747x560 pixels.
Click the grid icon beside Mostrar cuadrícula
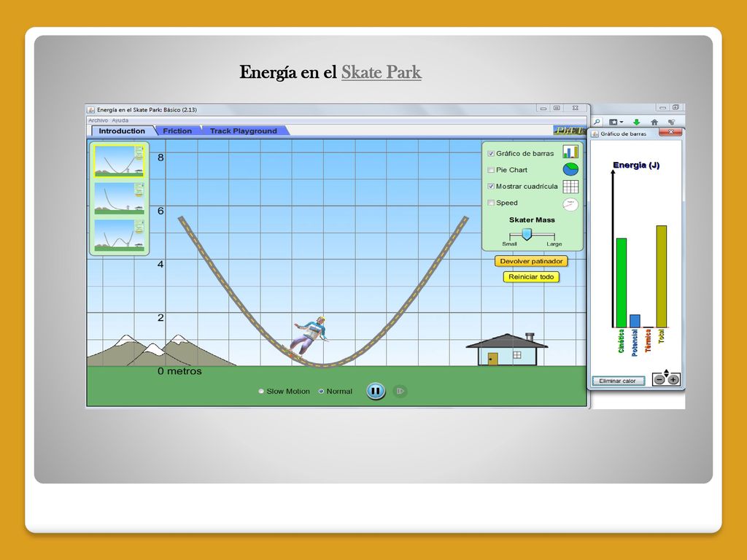[570, 186]
